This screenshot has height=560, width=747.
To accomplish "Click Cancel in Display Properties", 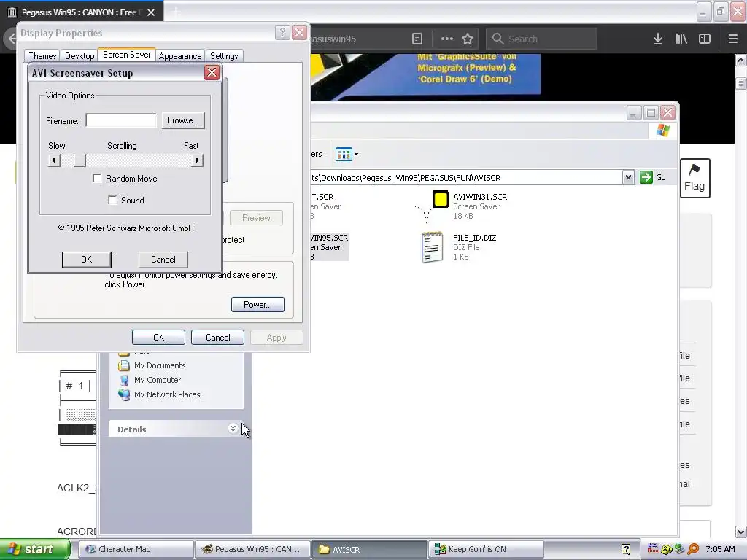I will (x=217, y=337).
